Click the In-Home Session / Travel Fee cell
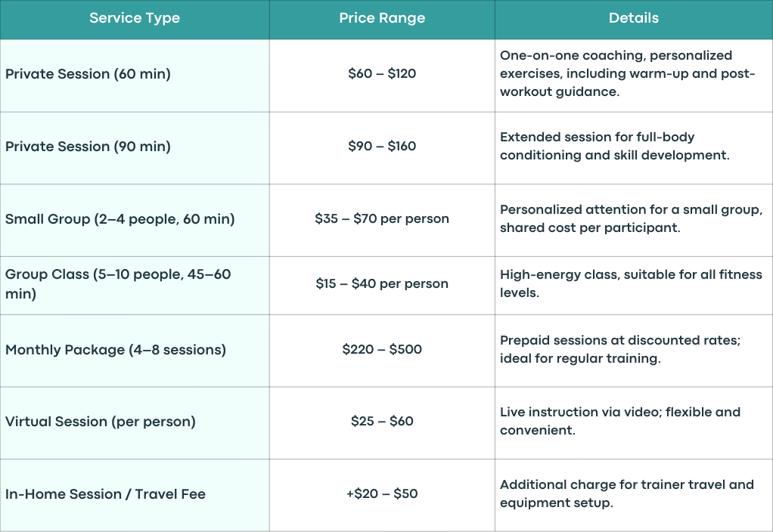Screen dimensions: 773x532 click(135, 495)
